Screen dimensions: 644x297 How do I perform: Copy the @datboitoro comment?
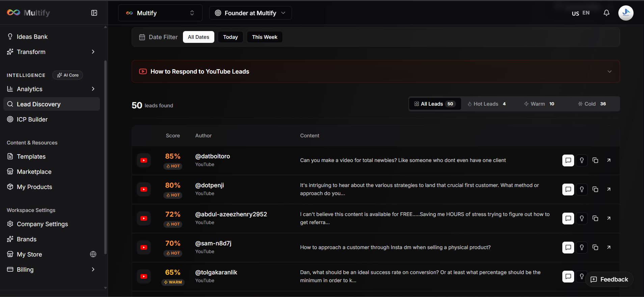point(595,160)
